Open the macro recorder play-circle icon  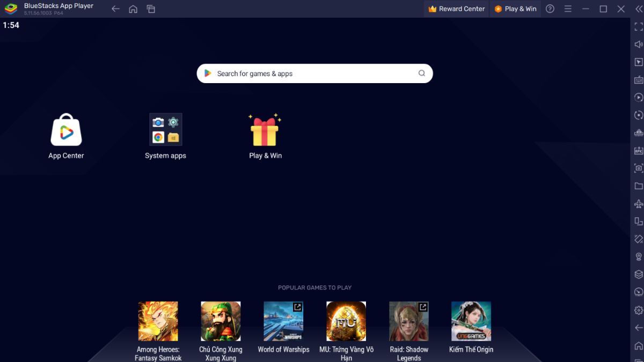click(639, 98)
